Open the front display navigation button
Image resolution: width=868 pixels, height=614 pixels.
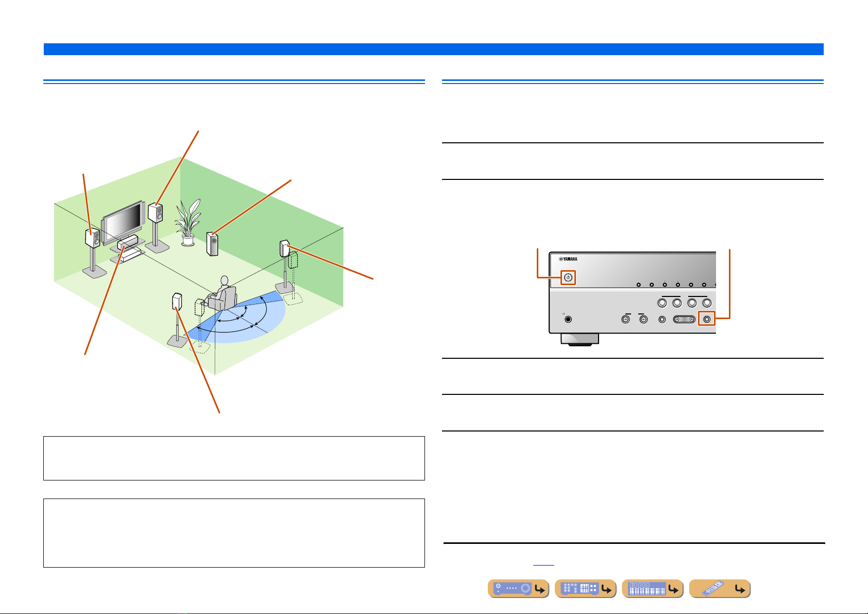(653, 589)
